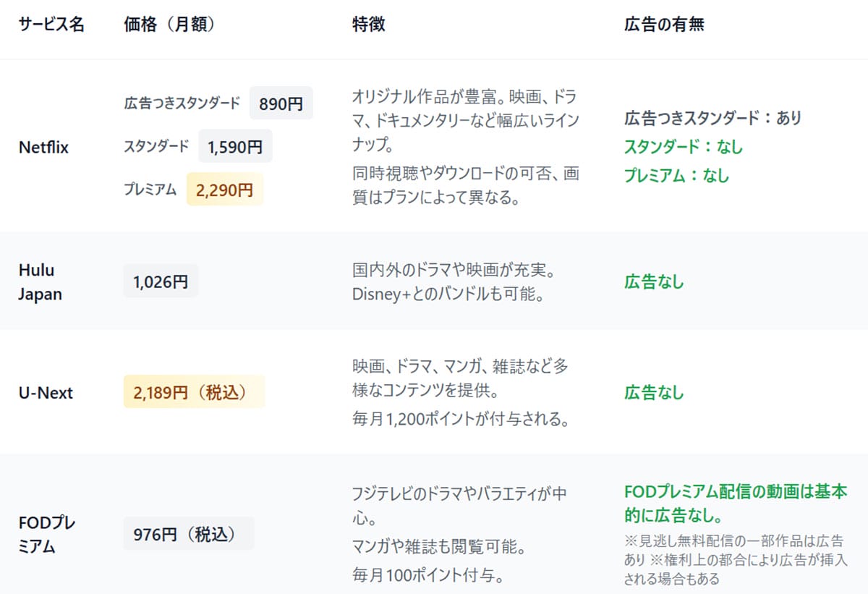
Task: Click U-Next description 映画、ドラマ、マンガ、雑誌
Action: 461,378
